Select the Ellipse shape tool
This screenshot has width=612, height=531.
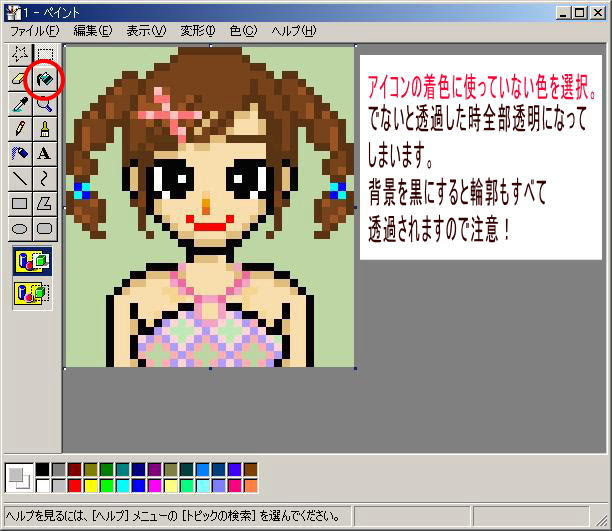(x=20, y=228)
